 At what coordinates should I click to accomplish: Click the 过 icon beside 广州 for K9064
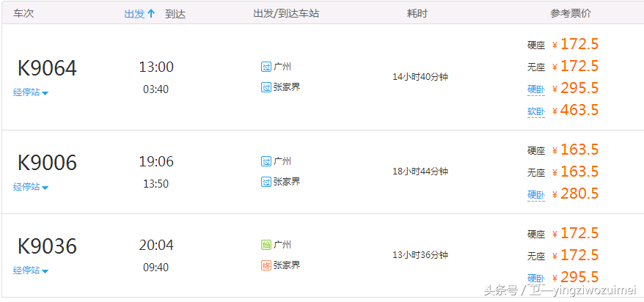266,67
